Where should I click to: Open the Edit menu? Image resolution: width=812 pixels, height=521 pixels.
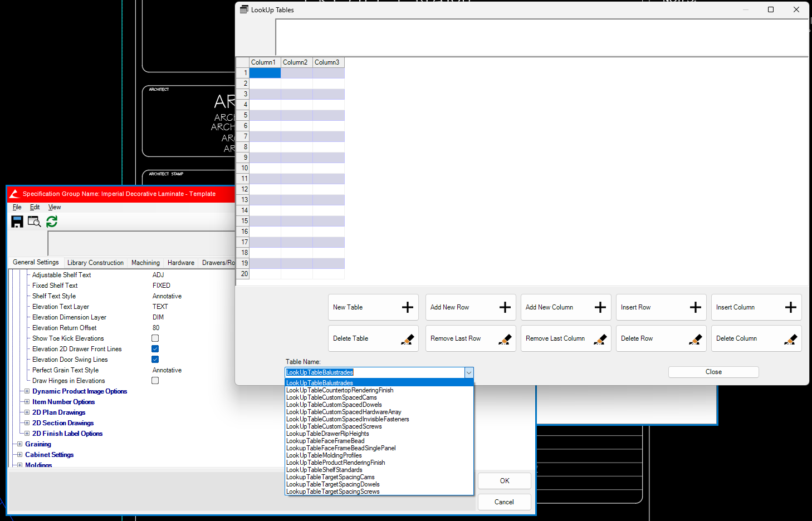click(x=35, y=207)
